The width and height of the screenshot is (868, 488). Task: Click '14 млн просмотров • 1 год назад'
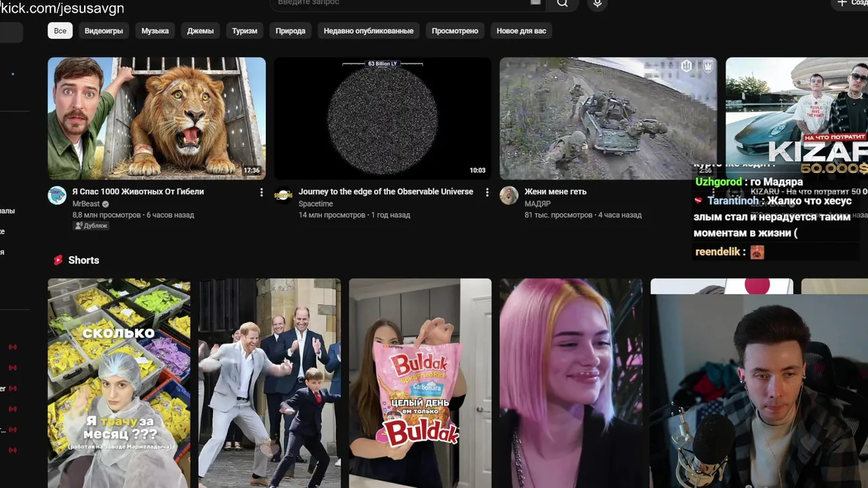(354, 215)
